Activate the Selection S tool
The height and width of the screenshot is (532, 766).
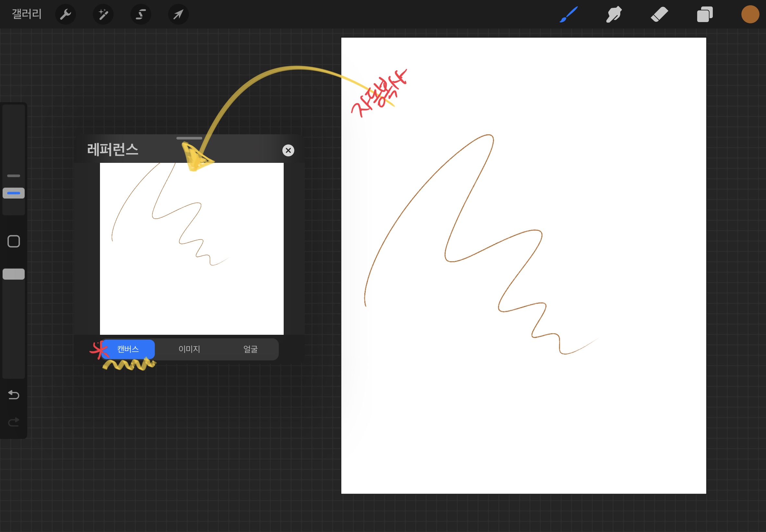(x=141, y=14)
